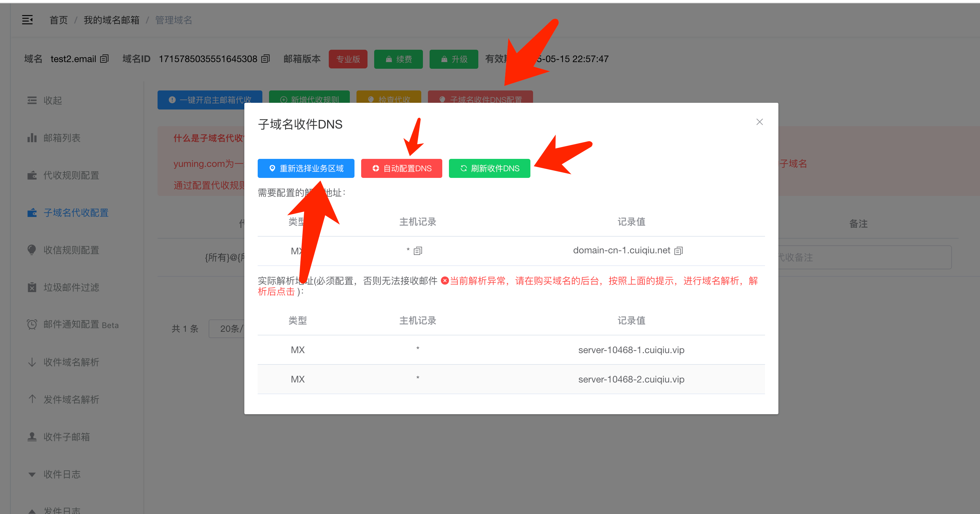
Task: Copy the domain name test2.email
Action: point(104,59)
